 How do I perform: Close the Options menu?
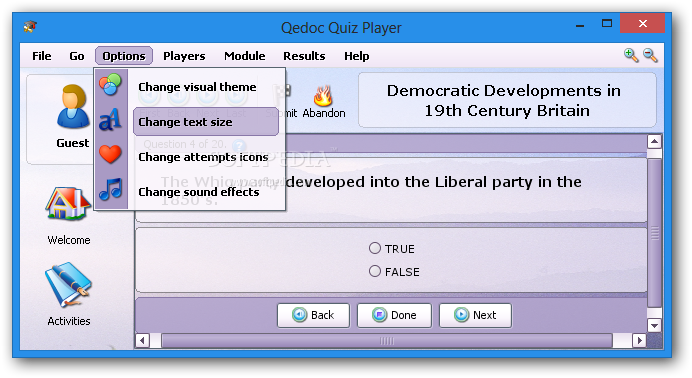tap(124, 56)
